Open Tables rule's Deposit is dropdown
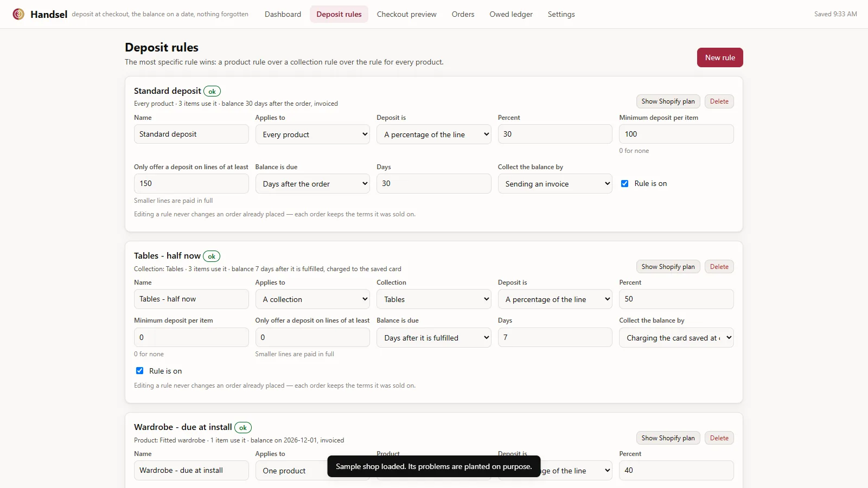Viewport: 868px width, 488px height. (555, 299)
